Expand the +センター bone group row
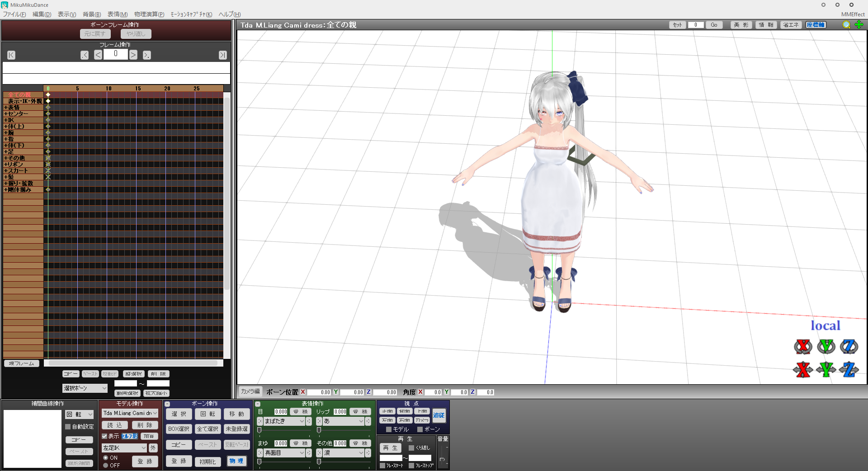This screenshot has width=868, height=471. tap(23, 114)
